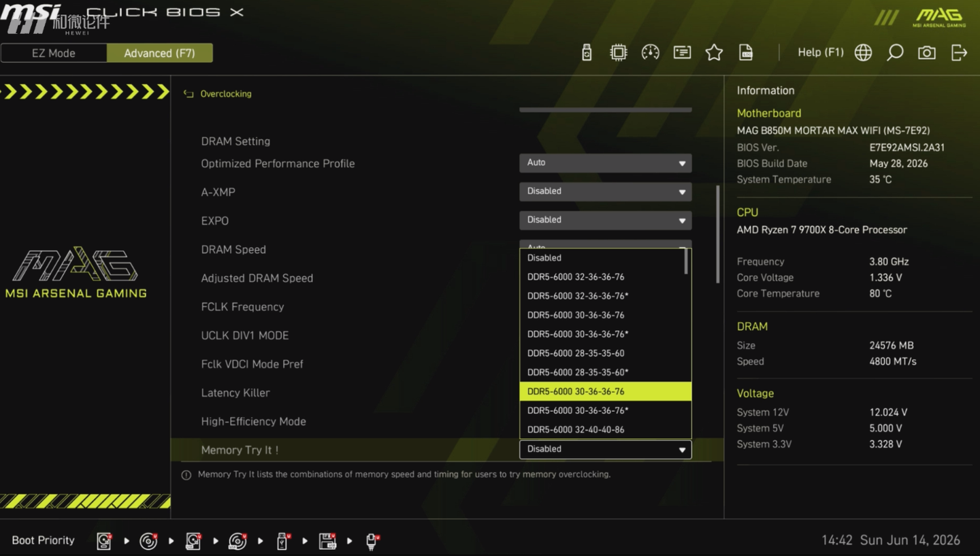Screen dimensions: 980x556
Task: Click the exit door icon
Action: (x=959, y=52)
